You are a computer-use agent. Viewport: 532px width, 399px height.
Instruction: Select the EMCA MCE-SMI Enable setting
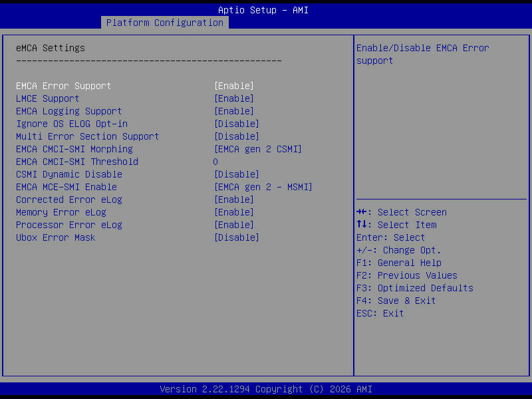tap(66, 187)
